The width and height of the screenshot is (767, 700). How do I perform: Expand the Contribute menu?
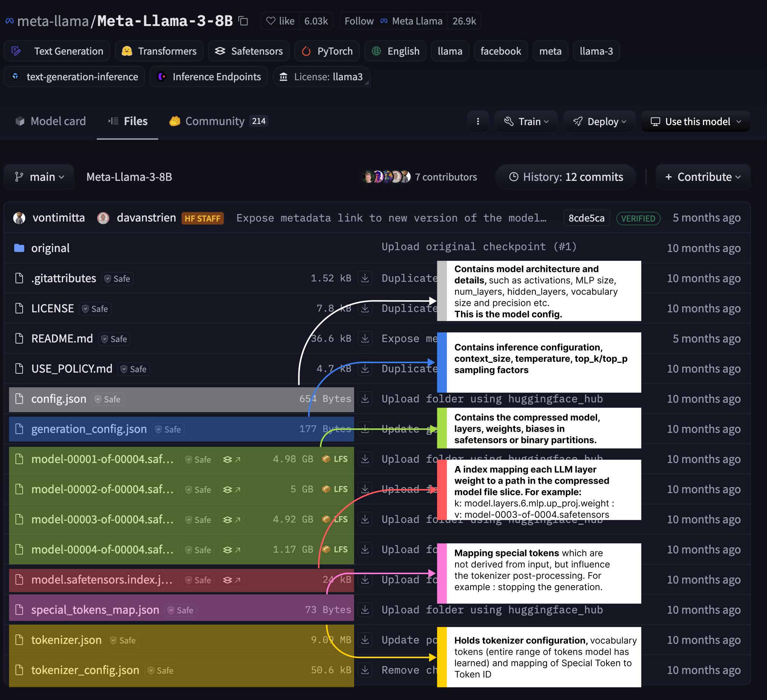click(x=702, y=177)
